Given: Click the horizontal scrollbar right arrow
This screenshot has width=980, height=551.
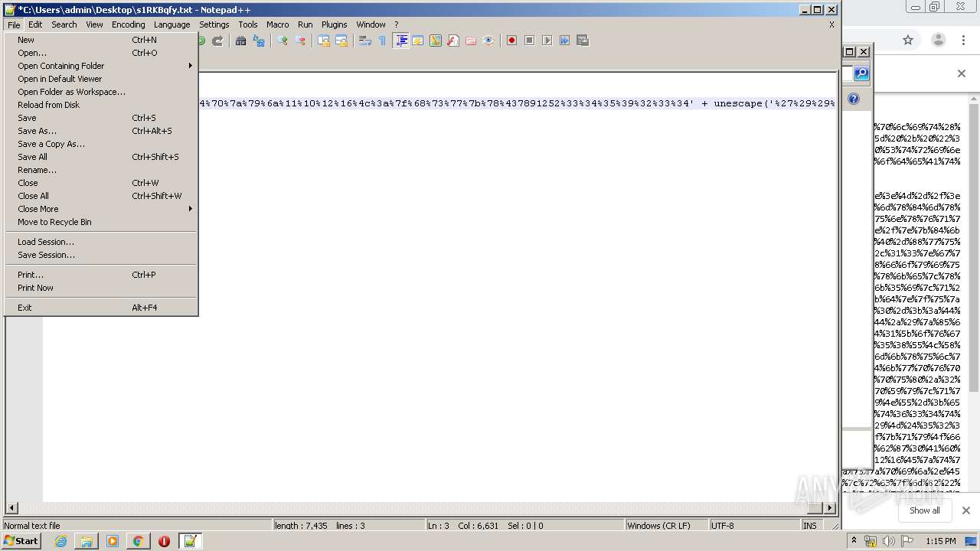Looking at the screenshot, I should (x=829, y=507).
